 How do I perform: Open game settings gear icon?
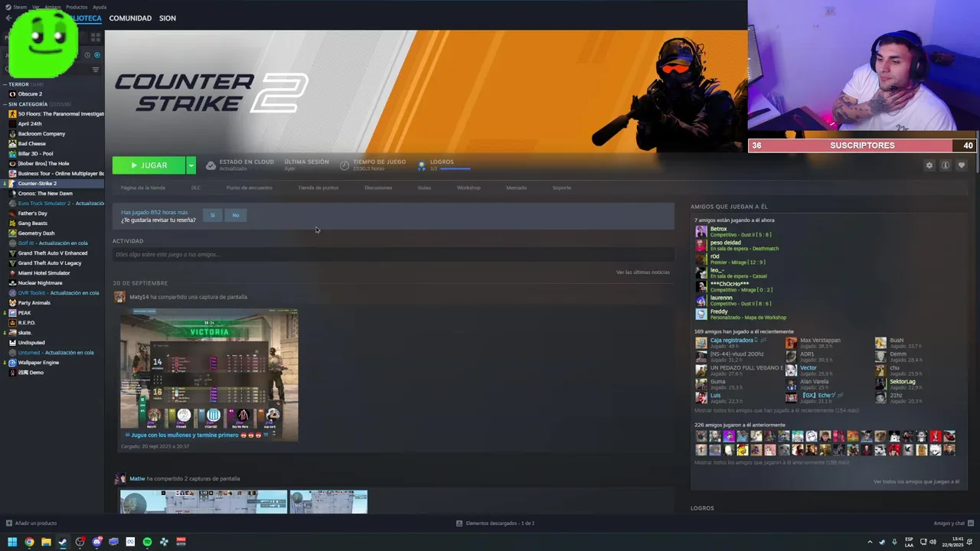929,165
